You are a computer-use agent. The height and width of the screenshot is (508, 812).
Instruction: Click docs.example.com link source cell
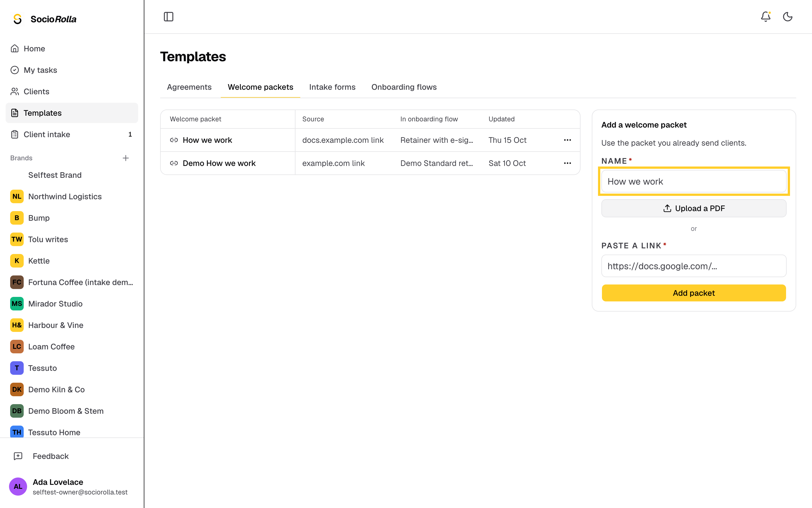coord(343,140)
